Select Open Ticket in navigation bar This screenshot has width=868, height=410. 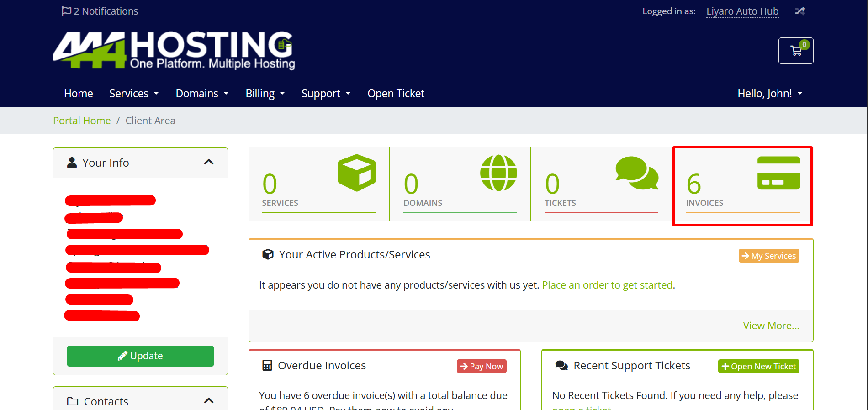(396, 94)
